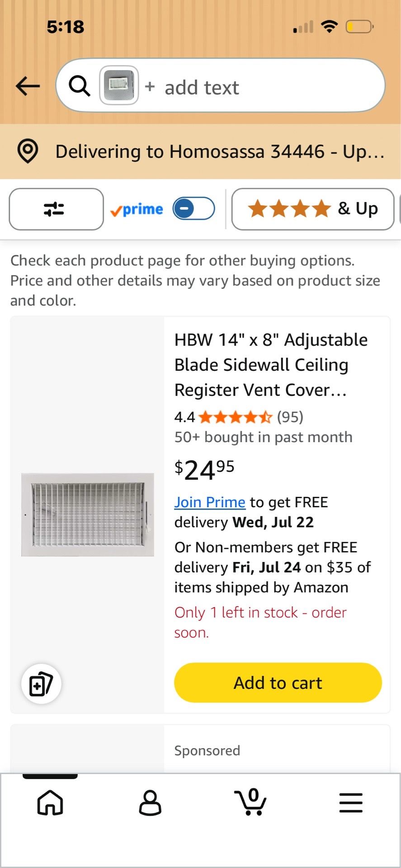Tap the delivery location pin icon
Image resolution: width=401 pixels, height=868 pixels.
click(28, 151)
